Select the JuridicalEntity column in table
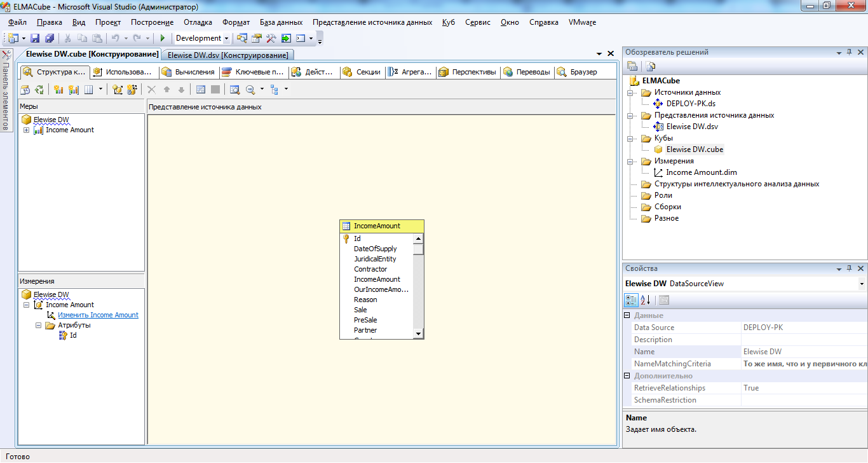868x463 pixels. pyautogui.click(x=375, y=259)
